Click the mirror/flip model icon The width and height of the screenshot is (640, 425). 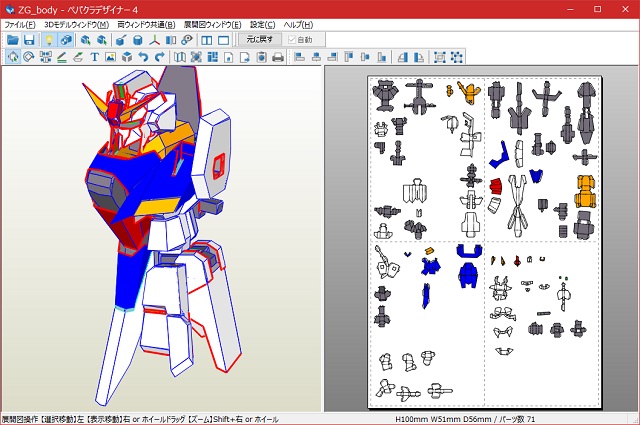point(171,40)
